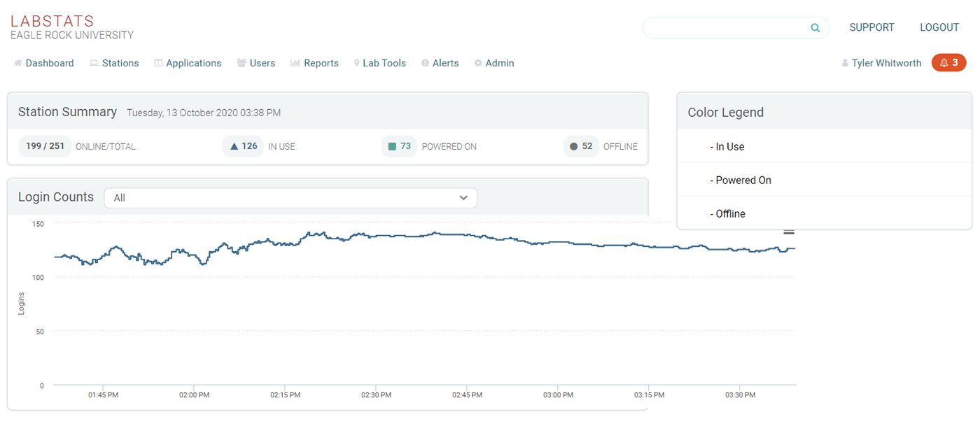Click the Login Counts heading

tap(56, 197)
